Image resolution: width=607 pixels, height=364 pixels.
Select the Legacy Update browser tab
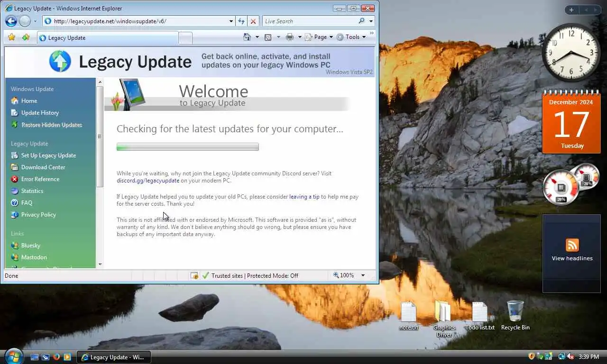tap(108, 38)
